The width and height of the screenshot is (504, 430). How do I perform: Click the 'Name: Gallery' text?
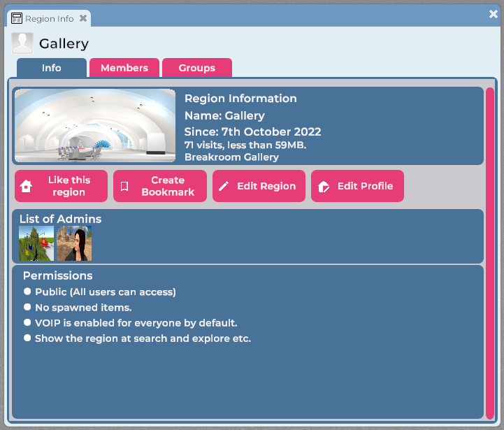(224, 115)
